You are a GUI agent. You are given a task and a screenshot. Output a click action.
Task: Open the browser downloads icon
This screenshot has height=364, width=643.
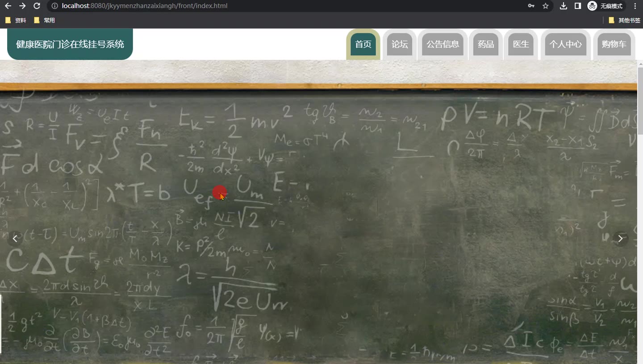pyautogui.click(x=564, y=6)
